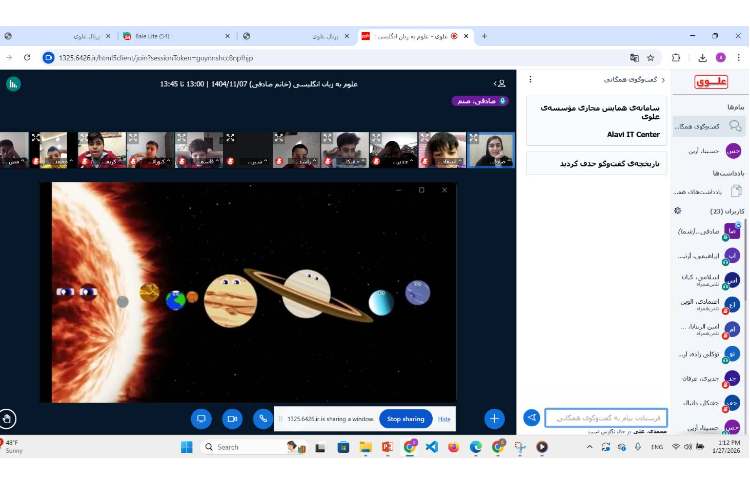This screenshot has height=480, width=750.
Task: Open the connection status bars icon
Action: pos(13,84)
